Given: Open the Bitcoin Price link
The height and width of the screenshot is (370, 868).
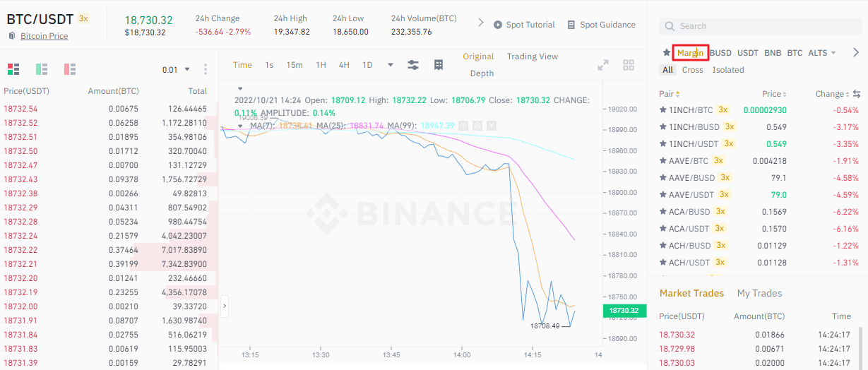Looking at the screenshot, I should pos(44,36).
